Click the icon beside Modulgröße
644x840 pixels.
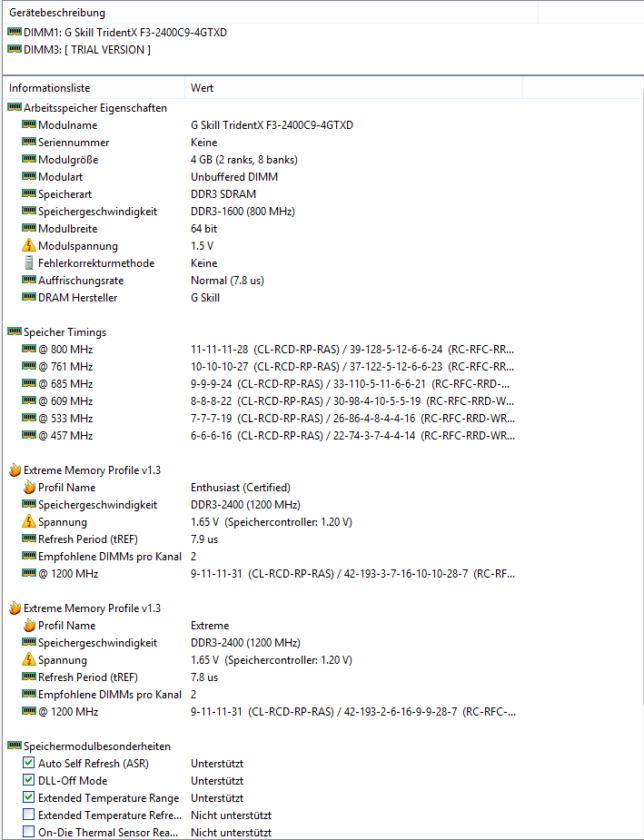pyautogui.click(x=29, y=159)
